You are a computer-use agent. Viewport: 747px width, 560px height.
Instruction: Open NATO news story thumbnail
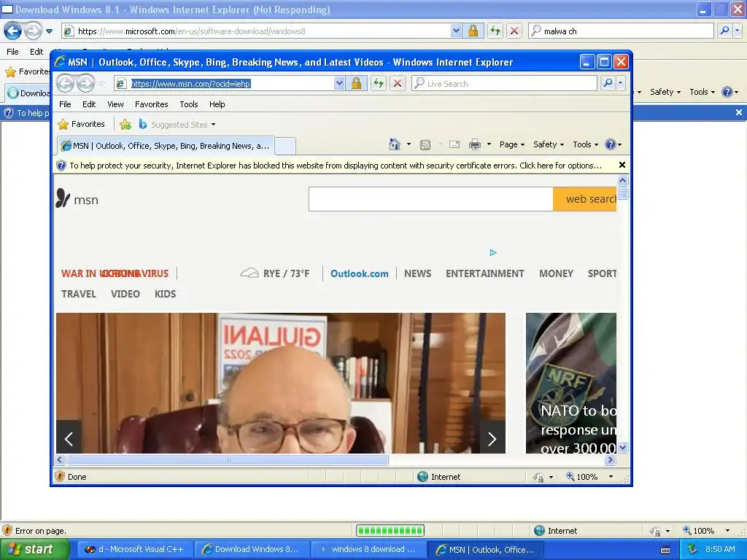tap(570, 383)
